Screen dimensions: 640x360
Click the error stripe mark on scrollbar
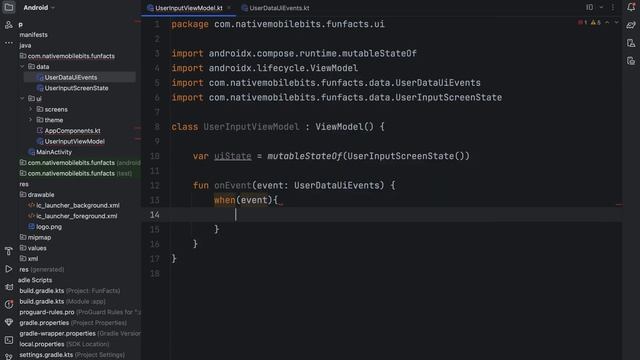tap(619, 204)
